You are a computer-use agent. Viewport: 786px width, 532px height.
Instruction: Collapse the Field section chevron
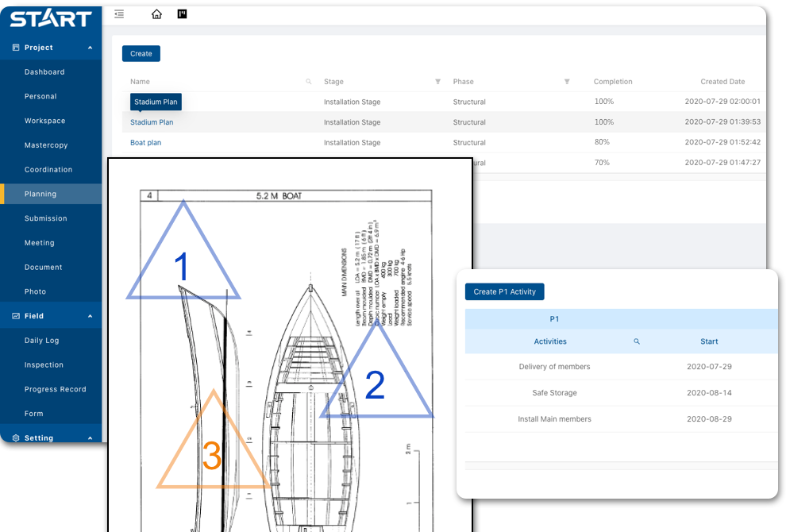pyautogui.click(x=91, y=316)
